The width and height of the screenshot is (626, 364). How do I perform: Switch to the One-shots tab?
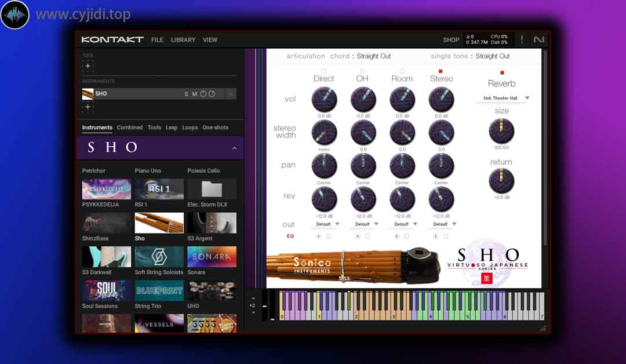pos(216,128)
